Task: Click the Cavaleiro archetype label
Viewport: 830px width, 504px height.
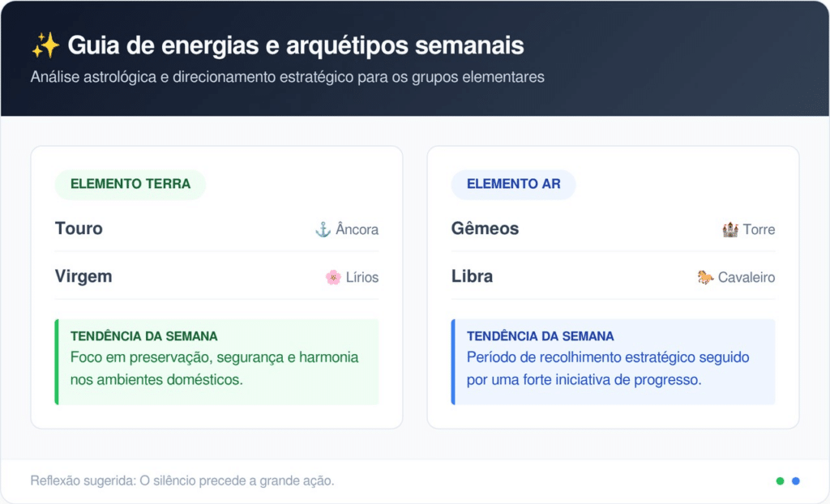Action: (746, 277)
